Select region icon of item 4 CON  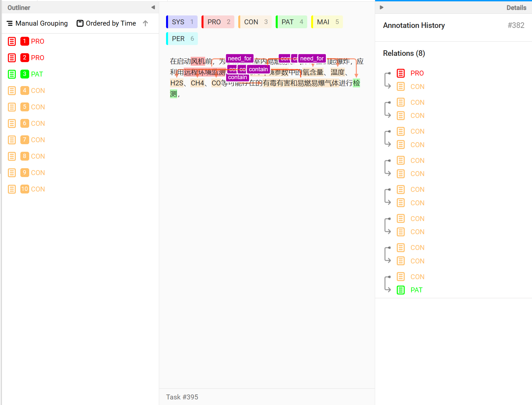(12, 91)
